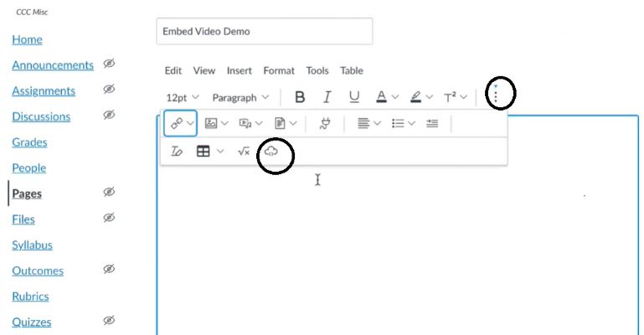Open the Grades link

pos(29,142)
